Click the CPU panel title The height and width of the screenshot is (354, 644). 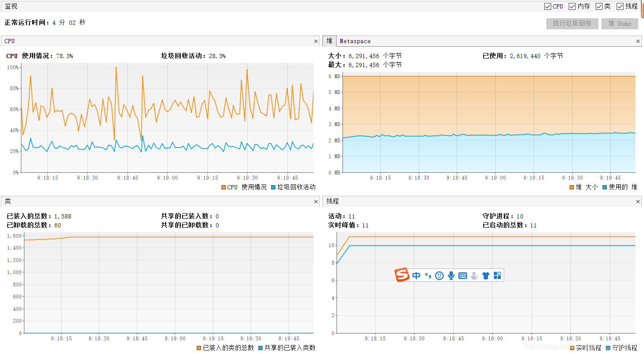tap(10, 41)
